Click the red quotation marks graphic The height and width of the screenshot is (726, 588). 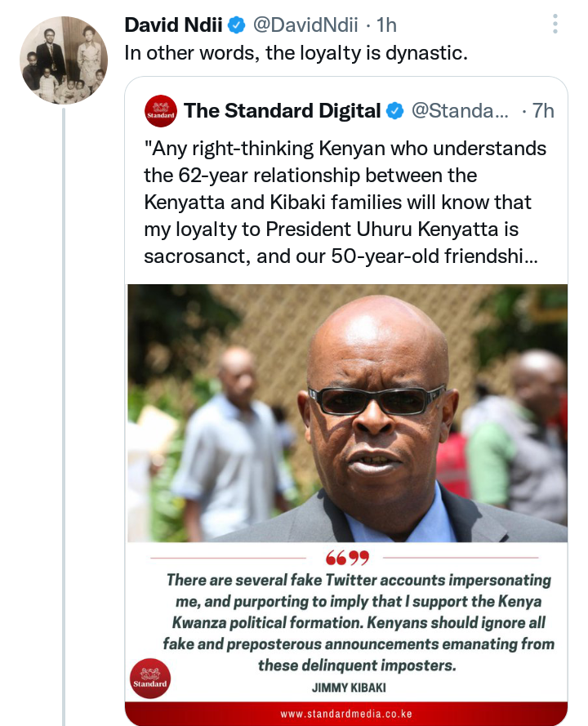347,558
